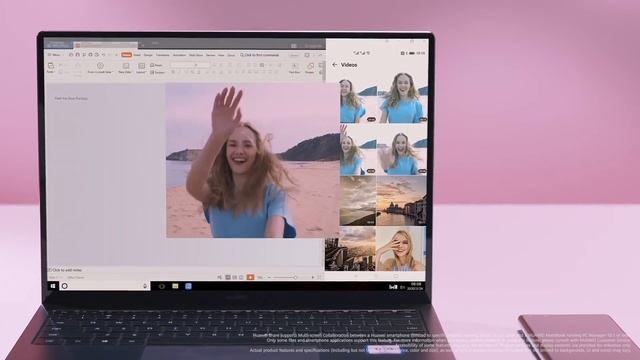Open the Animation ribbon tab
This screenshot has height=360, width=640.
point(179,55)
